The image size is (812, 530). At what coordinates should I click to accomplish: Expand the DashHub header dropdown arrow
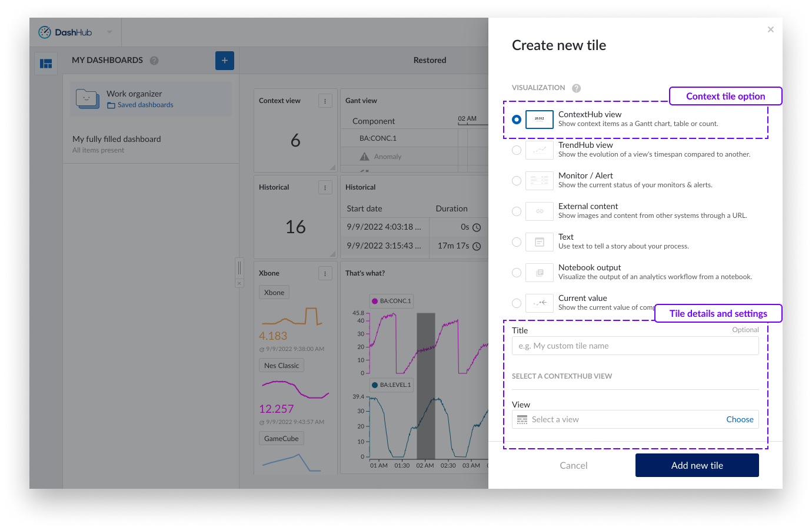point(109,32)
